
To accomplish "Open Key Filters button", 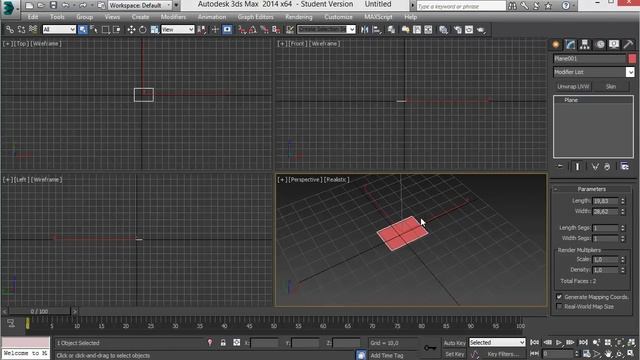I will pyautogui.click(x=502, y=354).
